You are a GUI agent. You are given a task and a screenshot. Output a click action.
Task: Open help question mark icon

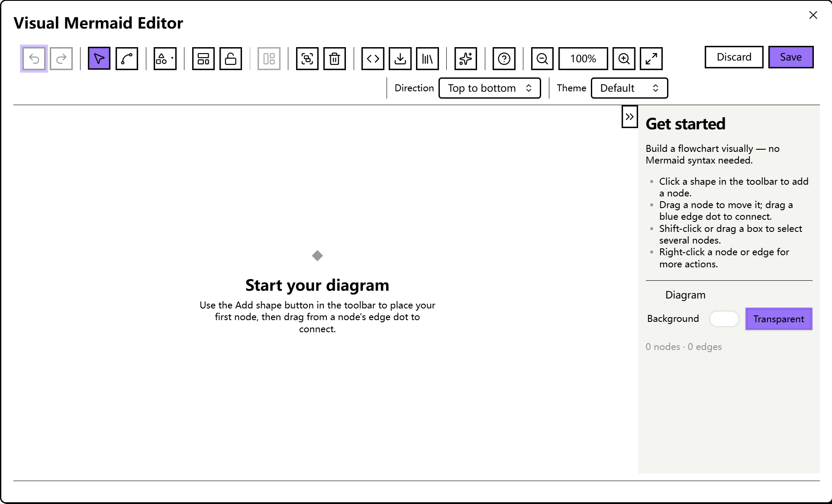pyautogui.click(x=504, y=58)
